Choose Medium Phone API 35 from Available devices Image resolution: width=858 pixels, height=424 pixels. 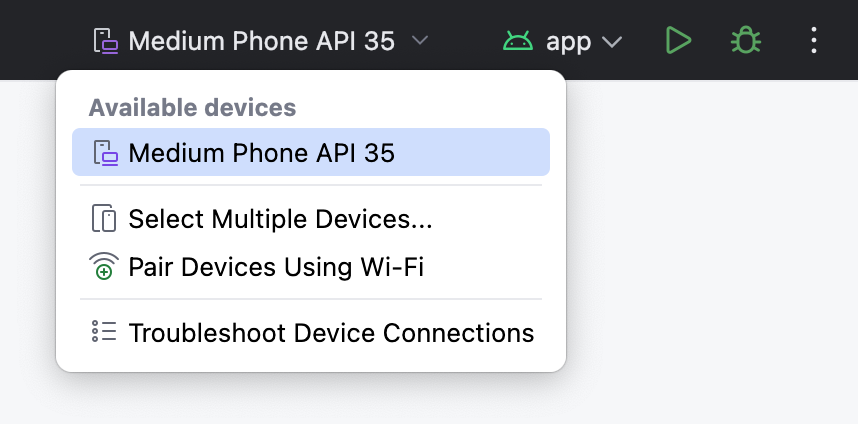tap(262, 153)
